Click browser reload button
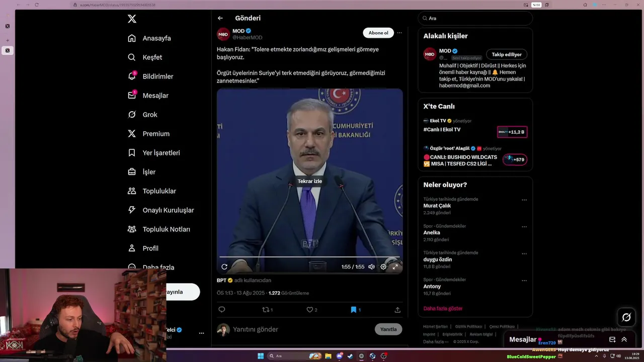Screen dimensions: 644x362 tap(37, 5)
